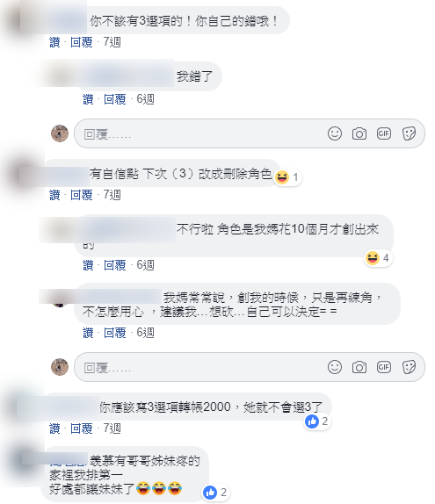The image size is (435, 504).
Task: Like the comment 你不該有3選項的
Action: [x=54, y=42]
